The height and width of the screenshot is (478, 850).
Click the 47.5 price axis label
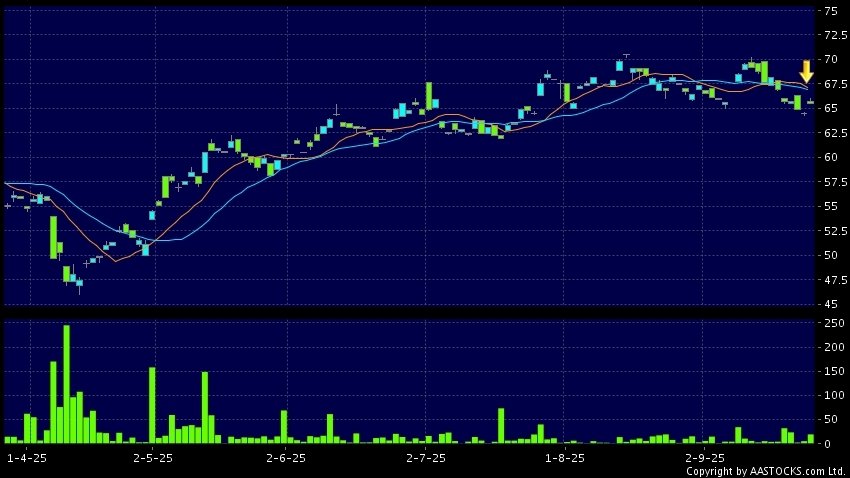(x=835, y=280)
